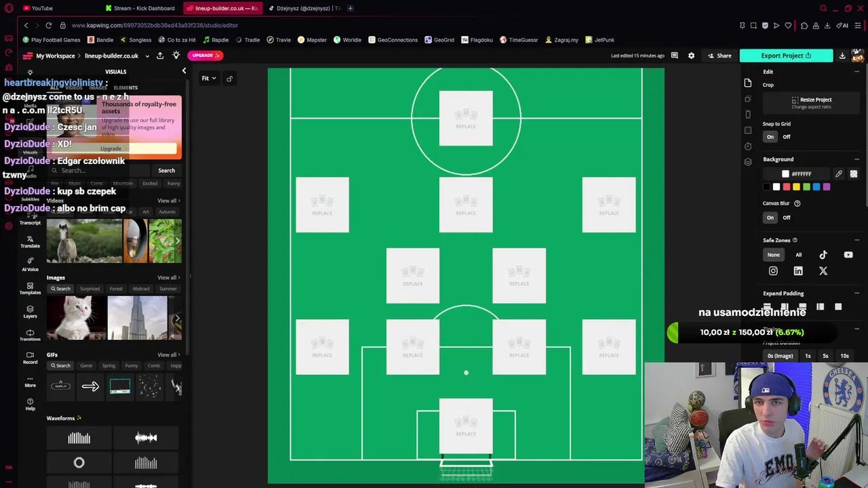Select the red background color swatch

pyautogui.click(x=786, y=187)
